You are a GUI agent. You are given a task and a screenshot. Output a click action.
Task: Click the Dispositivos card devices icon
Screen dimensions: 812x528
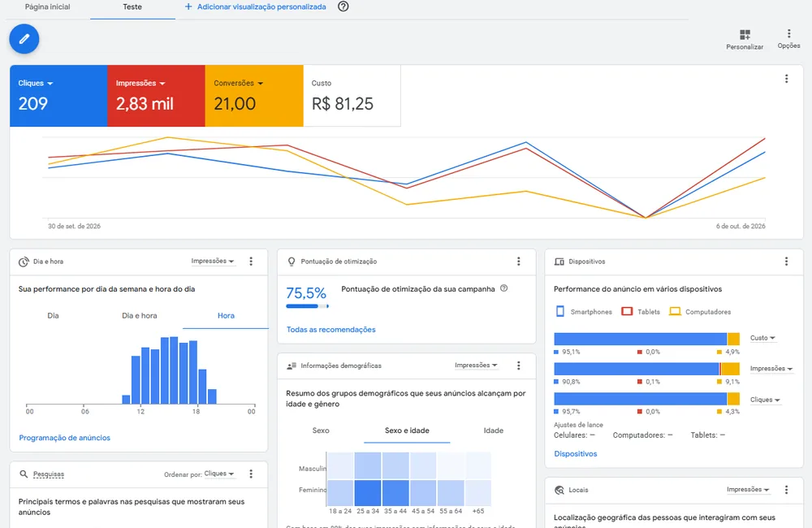(559, 262)
